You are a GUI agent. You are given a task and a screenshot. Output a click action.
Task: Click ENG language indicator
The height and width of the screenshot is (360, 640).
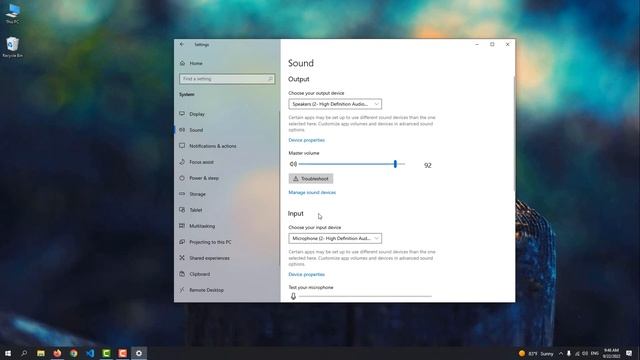click(x=595, y=353)
